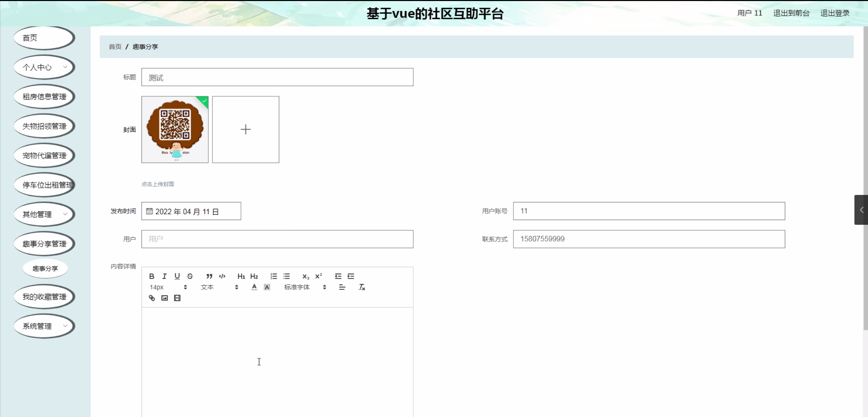Toggle H1 heading style
The image size is (868, 417).
tap(241, 276)
